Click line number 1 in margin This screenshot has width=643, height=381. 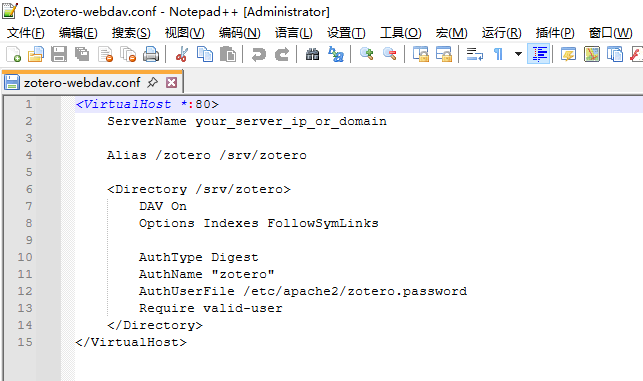pos(28,104)
